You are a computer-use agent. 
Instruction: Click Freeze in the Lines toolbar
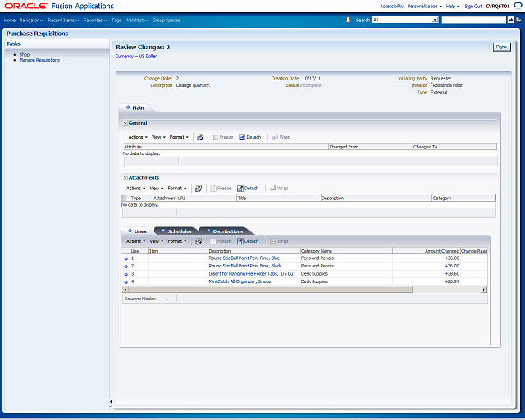point(221,241)
